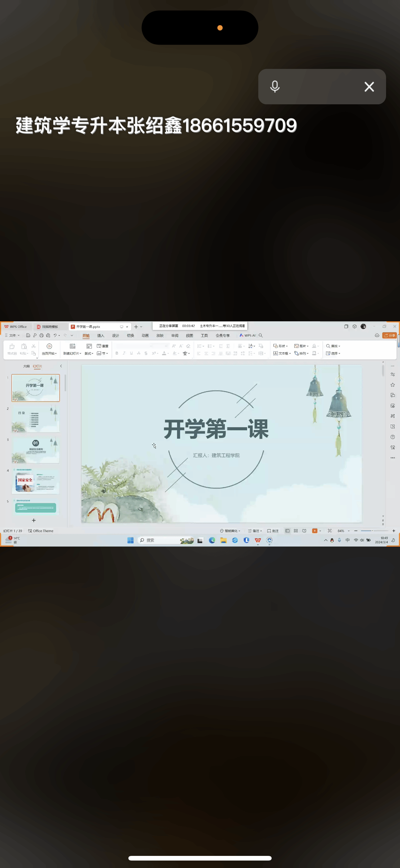Click the orange 分享 share button
The height and width of the screenshot is (868, 400).
tap(389, 336)
